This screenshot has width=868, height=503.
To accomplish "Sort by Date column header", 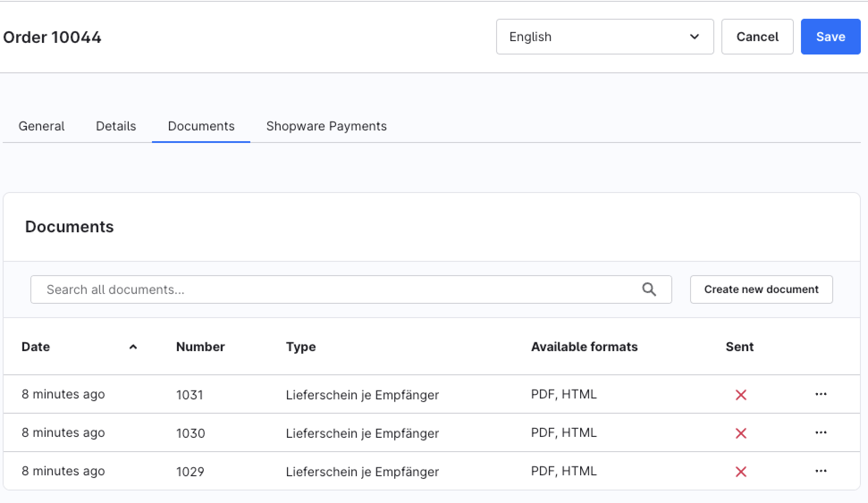I will click(35, 347).
